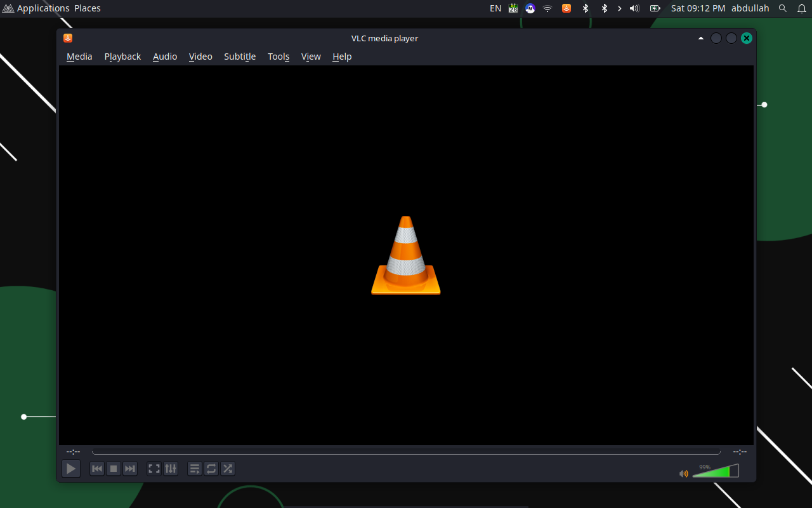The width and height of the screenshot is (812, 508).
Task: Toggle random shuffle playback
Action: pos(228,469)
